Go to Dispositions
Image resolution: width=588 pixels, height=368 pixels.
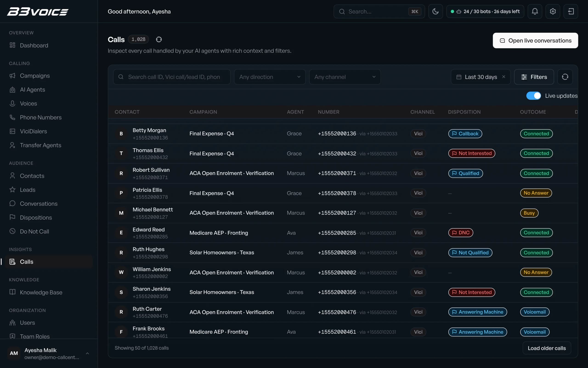[49, 217]
